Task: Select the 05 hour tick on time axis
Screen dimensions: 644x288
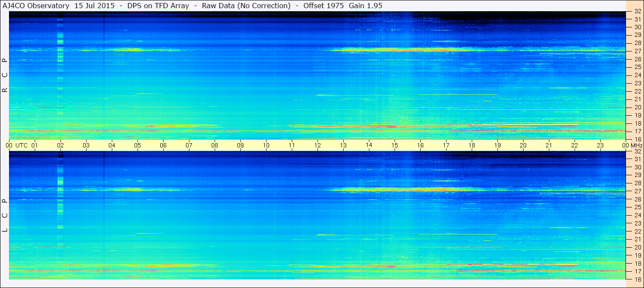Action: [138, 145]
